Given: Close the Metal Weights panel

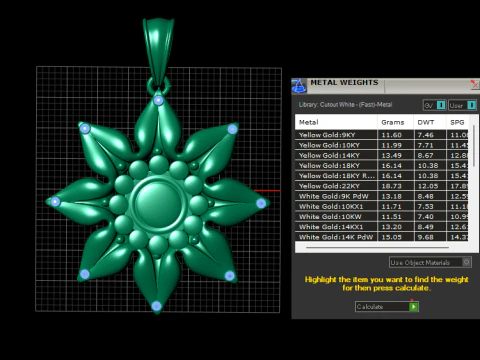Looking at the screenshot, I should pyautogui.click(x=474, y=84).
